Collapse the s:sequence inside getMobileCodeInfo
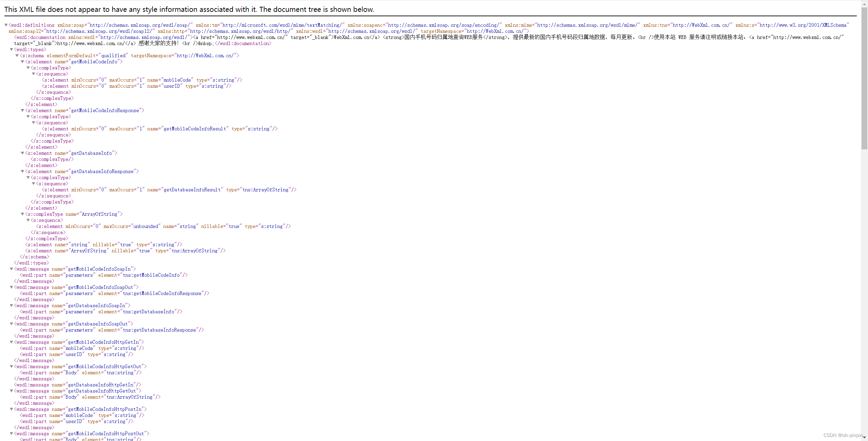 point(33,74)
